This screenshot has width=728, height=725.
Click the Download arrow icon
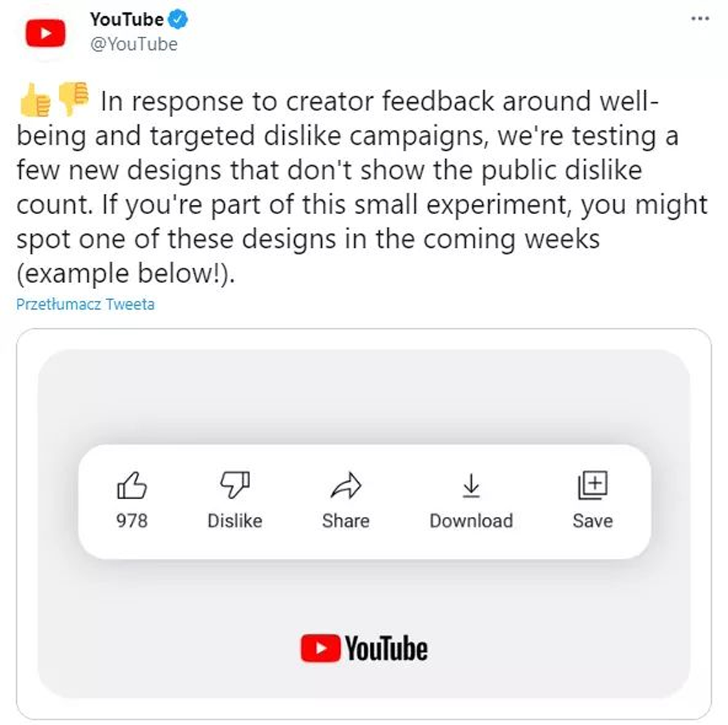(x=471, y=485)
